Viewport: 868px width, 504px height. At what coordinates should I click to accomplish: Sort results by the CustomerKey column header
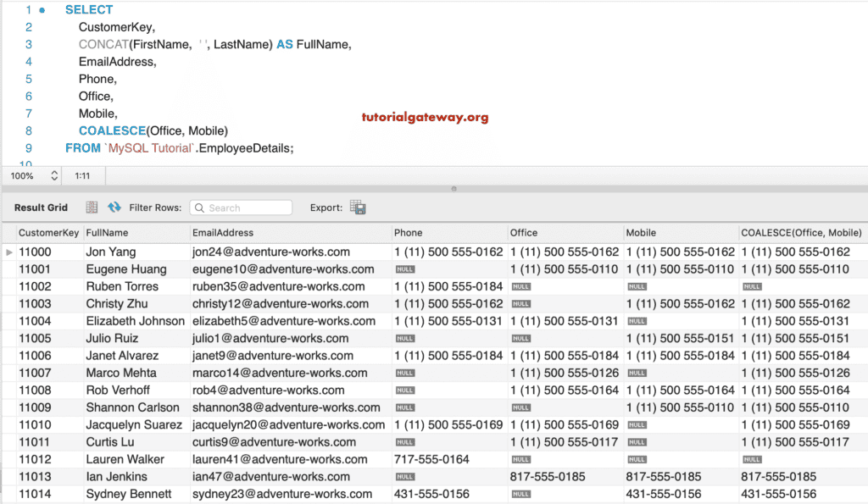click(x=47, y=232)
